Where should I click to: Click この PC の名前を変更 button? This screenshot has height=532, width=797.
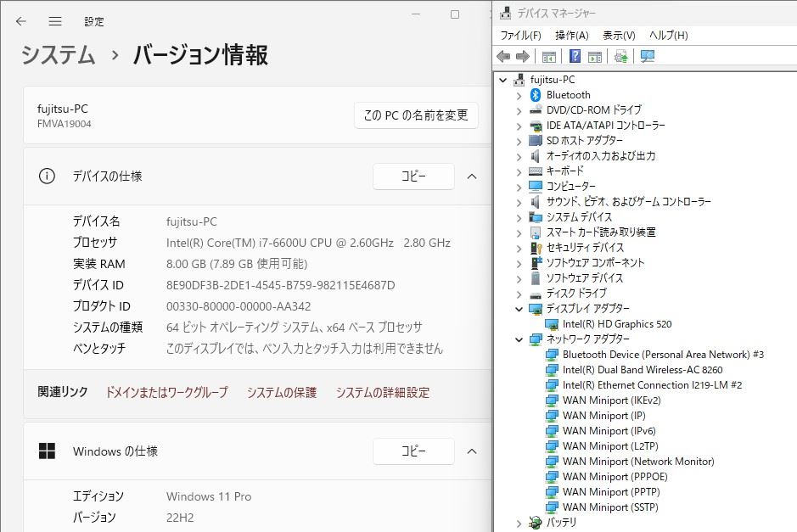click(416, 115)
